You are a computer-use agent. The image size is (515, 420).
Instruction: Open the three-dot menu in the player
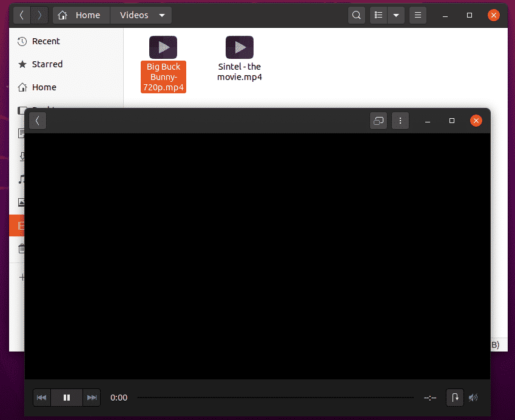point(400,121)
